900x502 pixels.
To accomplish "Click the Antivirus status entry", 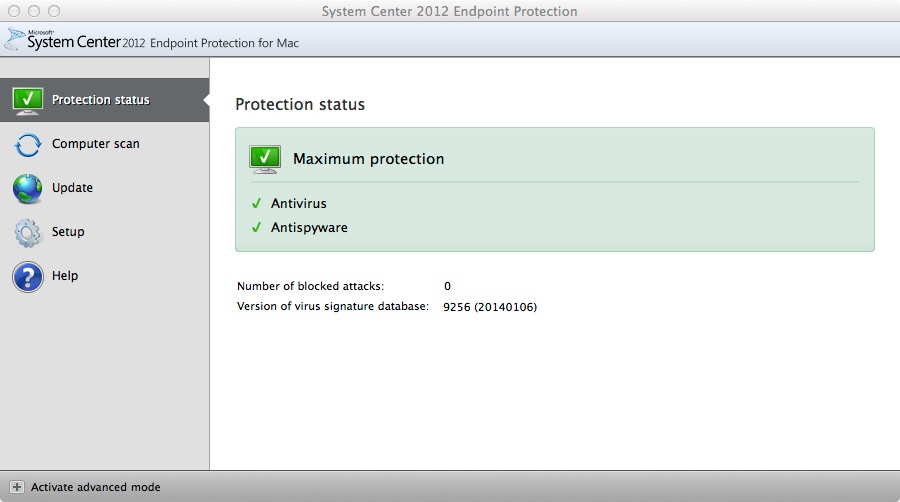I will click(x=298, y=203).
